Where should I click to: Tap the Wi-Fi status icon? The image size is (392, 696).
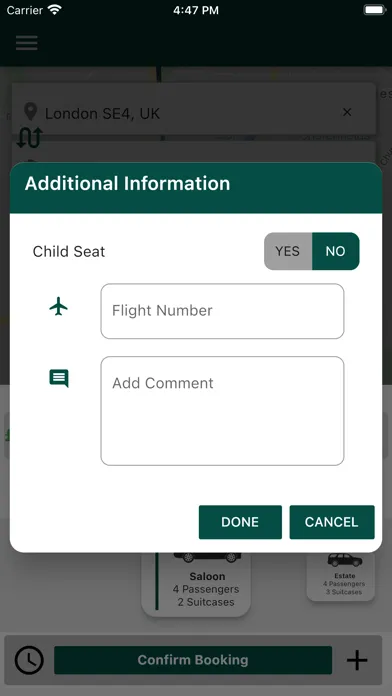(x=55, y=10)
